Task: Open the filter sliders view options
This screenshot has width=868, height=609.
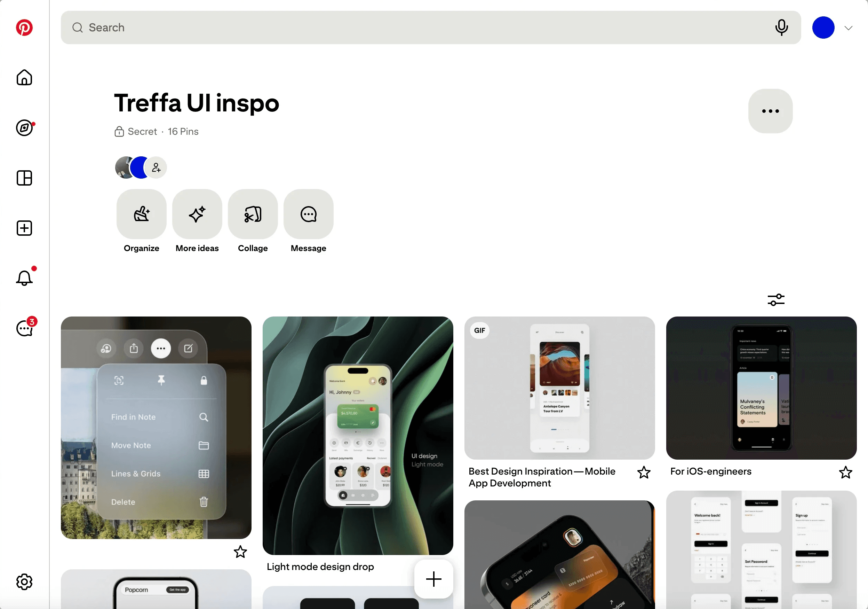Action: [776, 299]
